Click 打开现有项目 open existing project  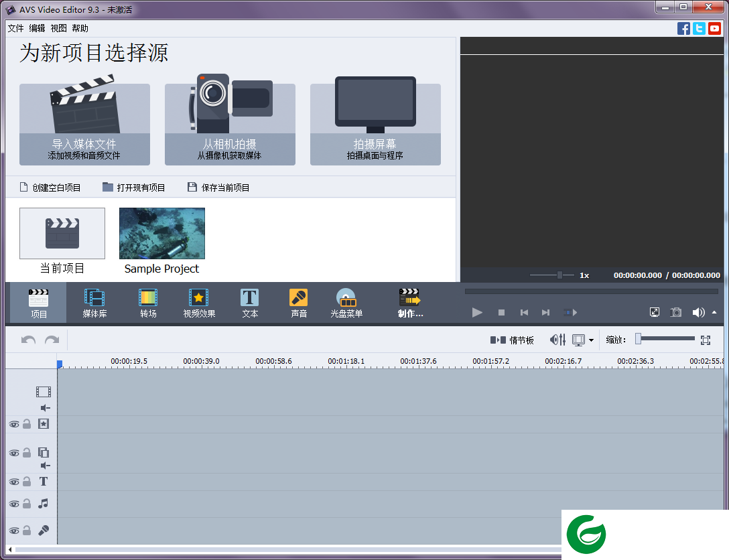[134, 188]
